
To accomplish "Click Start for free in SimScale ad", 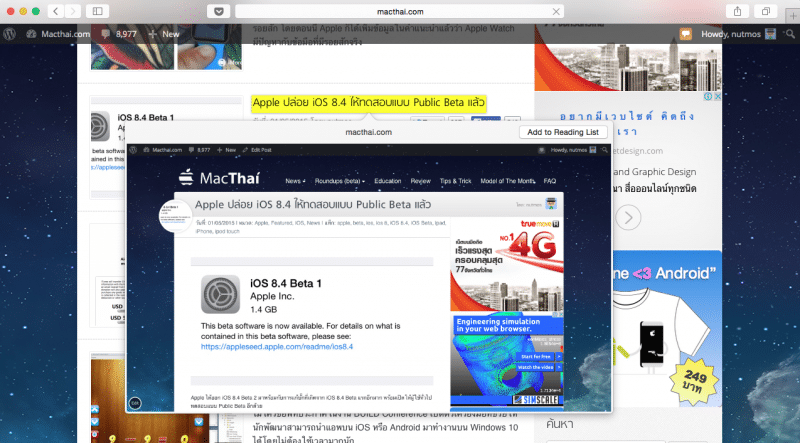I will (x=538, y=356).
